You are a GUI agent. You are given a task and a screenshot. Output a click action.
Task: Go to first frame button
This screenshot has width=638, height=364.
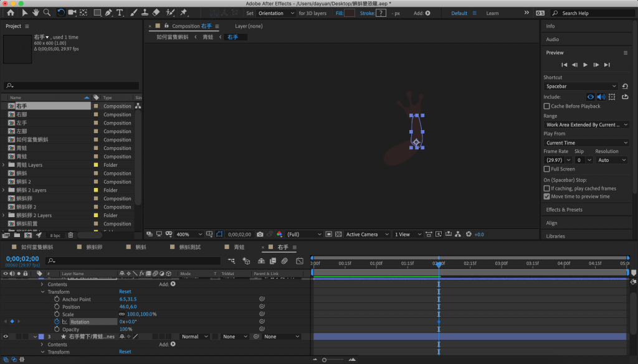click(564, 65)
